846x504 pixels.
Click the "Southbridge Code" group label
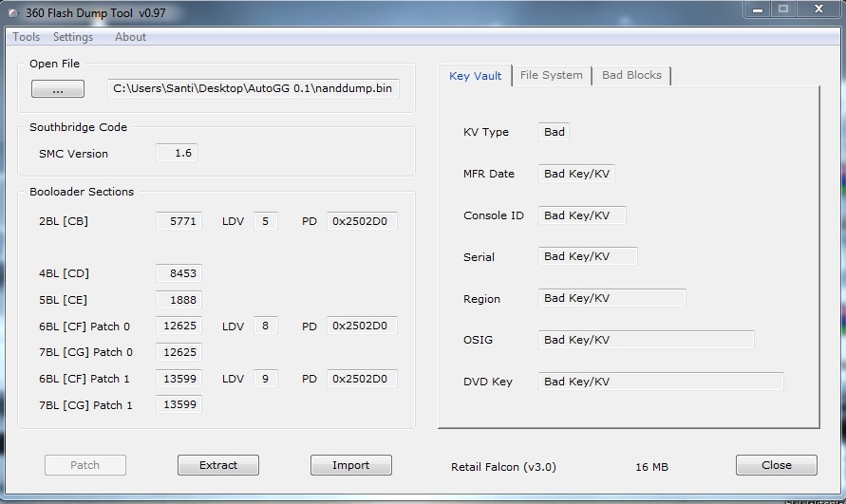tap(78, 127)
